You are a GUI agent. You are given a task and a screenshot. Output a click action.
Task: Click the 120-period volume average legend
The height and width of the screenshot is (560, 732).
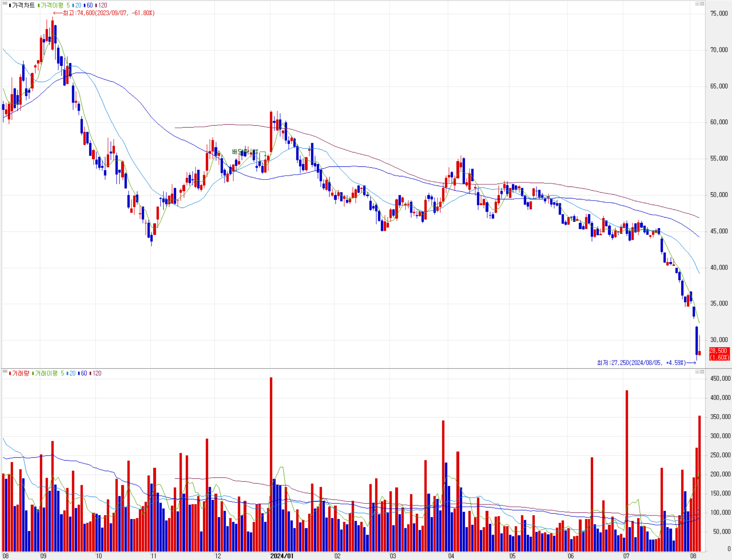(x=97, y=373)
